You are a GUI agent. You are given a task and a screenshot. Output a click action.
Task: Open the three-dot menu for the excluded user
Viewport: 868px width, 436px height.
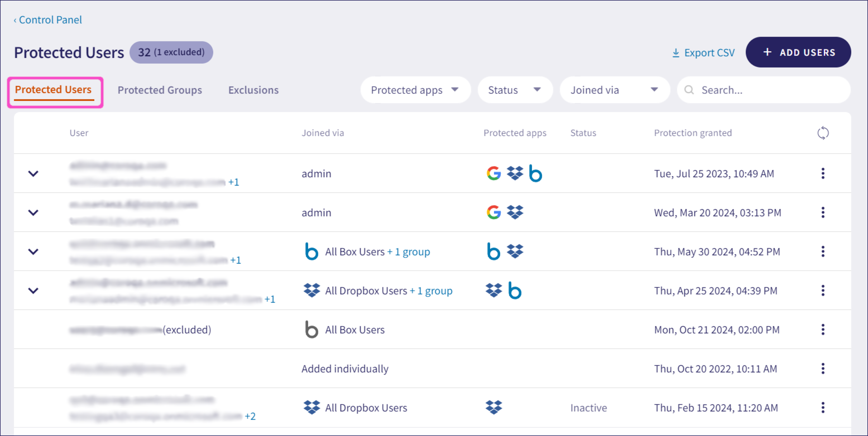(x=823, y=330)
